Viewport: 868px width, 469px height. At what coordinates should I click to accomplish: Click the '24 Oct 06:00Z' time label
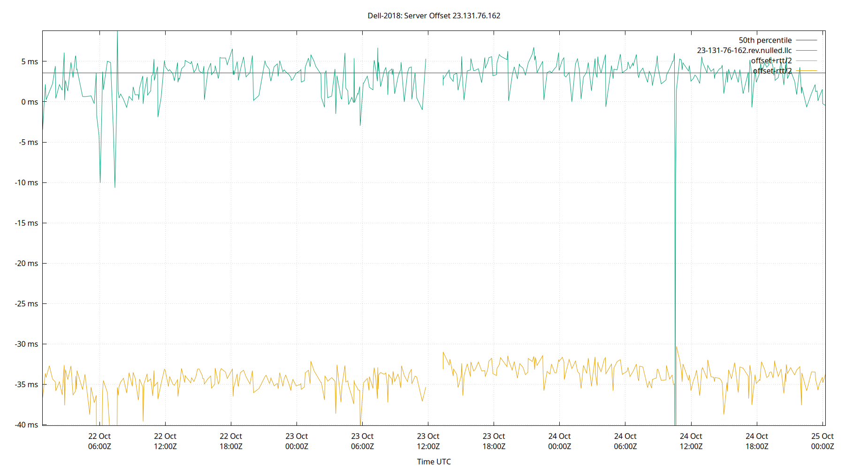click(x=625, y=441)
